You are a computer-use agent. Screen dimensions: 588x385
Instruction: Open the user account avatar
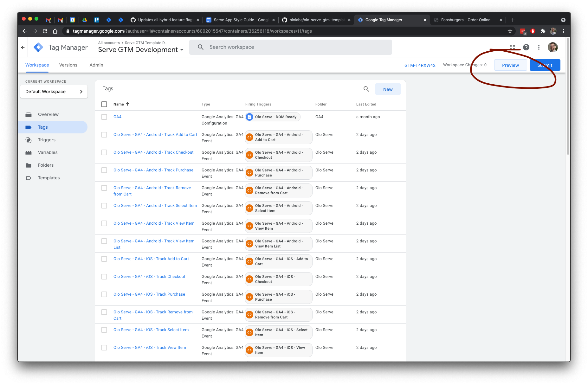[553, 47]
